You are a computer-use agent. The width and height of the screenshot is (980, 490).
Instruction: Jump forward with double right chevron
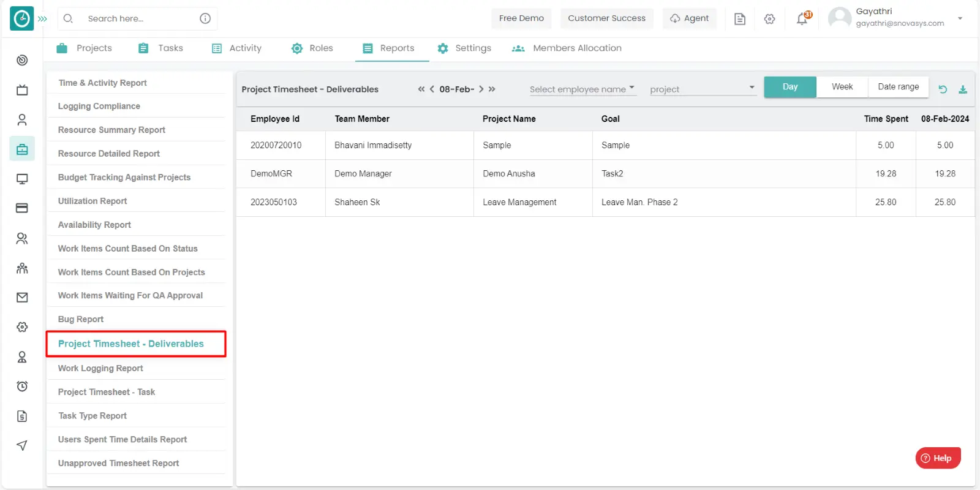[x=492, y=89]
